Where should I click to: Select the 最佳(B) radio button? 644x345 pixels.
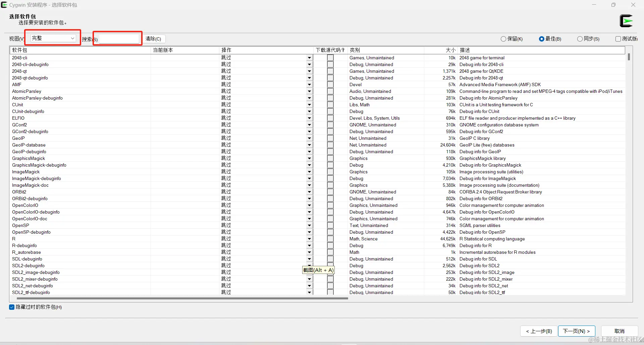click(x=550, y=39)
